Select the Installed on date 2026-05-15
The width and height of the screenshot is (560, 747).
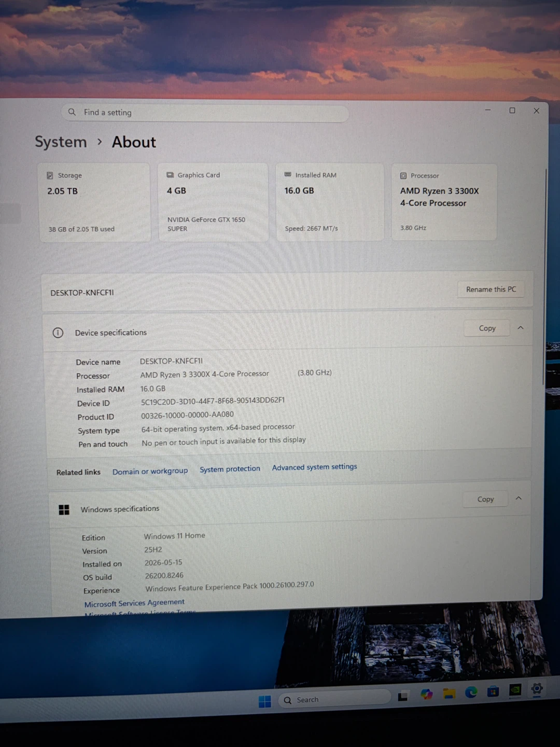click(x=163, y=562)
